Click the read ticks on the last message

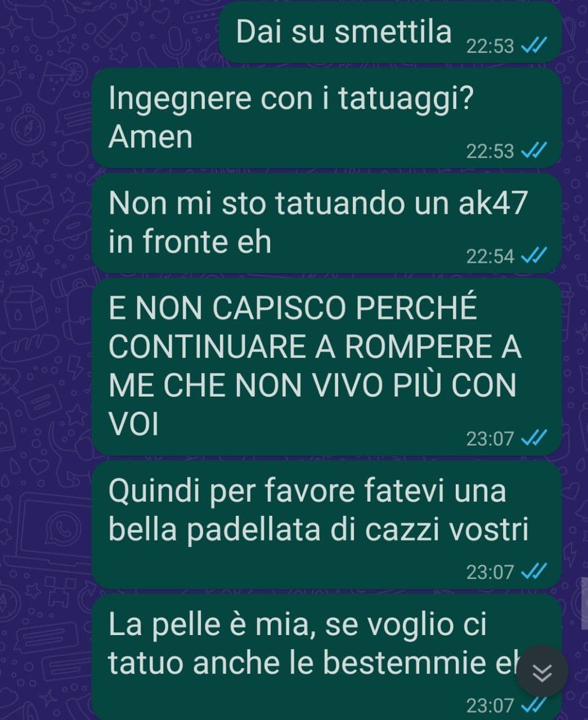tap(532, 705)
